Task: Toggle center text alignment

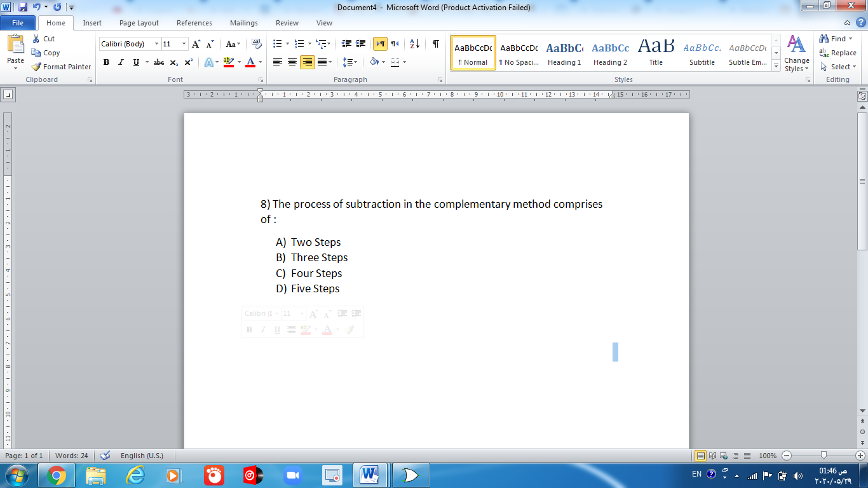Action: pos(291,62)
